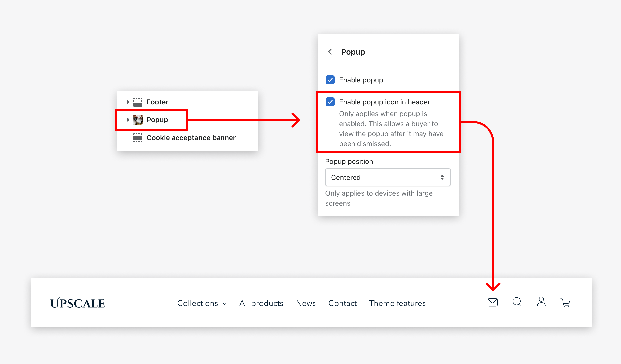621x364 pixels.
Task: Click the Popup position label
Action: 349,161
